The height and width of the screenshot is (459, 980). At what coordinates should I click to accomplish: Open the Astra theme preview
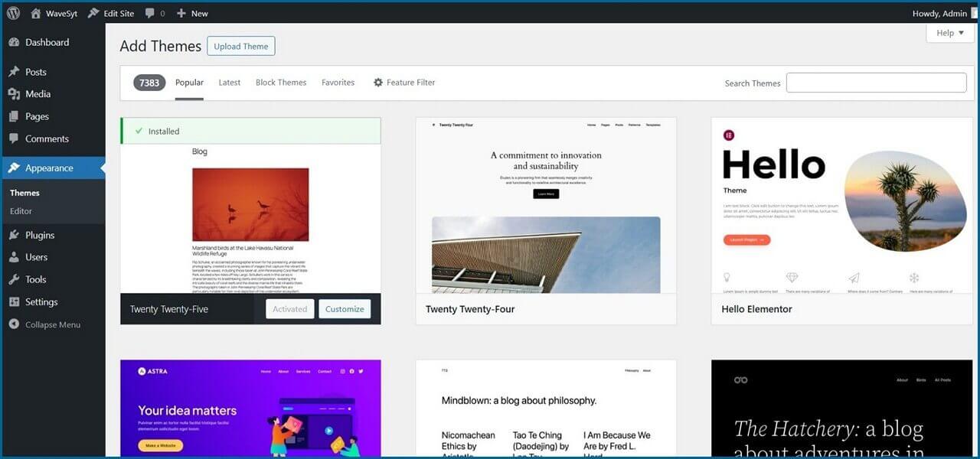250,409
